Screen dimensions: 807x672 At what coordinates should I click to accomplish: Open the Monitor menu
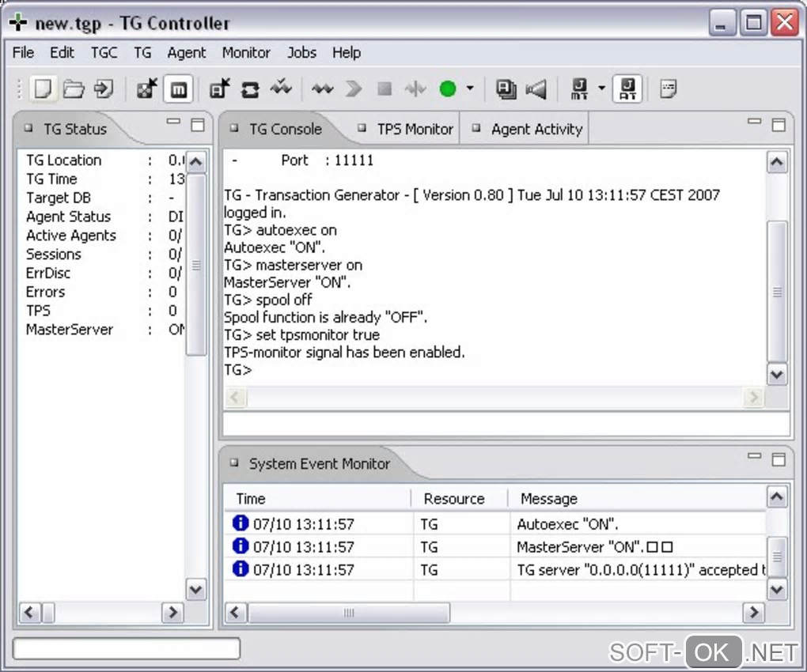click(246, 52)
